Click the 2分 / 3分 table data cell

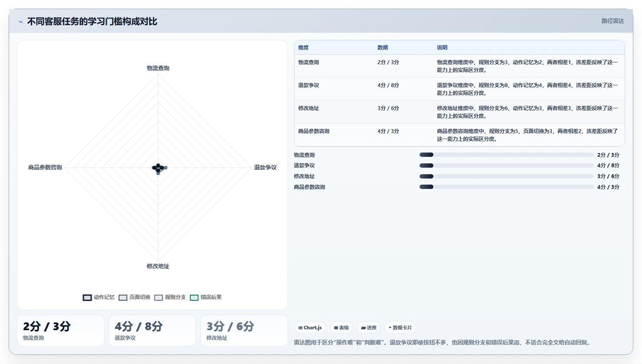[388, 62]
